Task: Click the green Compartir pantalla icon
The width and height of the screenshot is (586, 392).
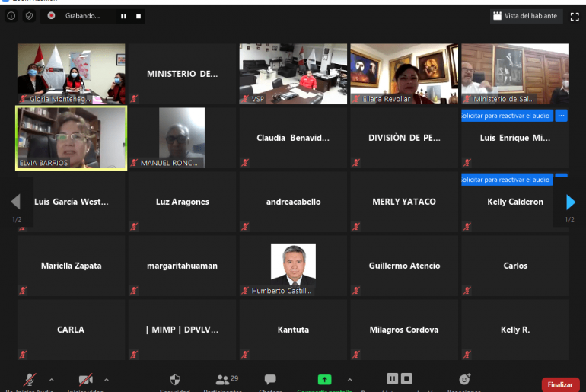Action: tap(324, 380)
